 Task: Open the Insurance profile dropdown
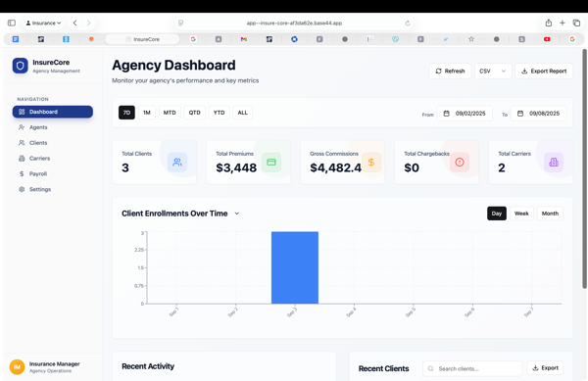pyautogui.click(x=43, y=23)
